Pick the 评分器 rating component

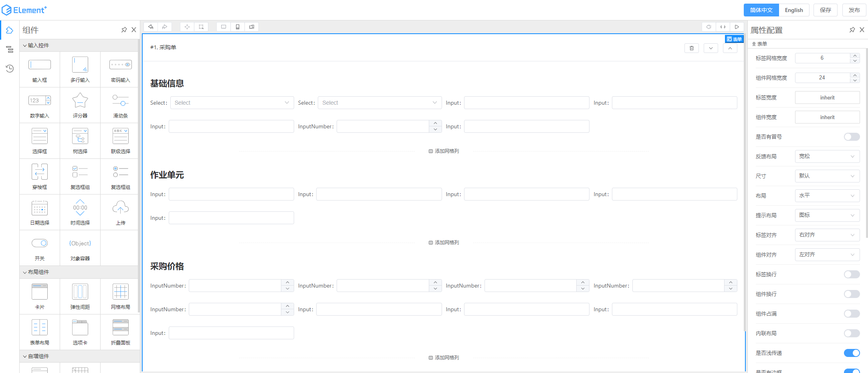point(80,105)
